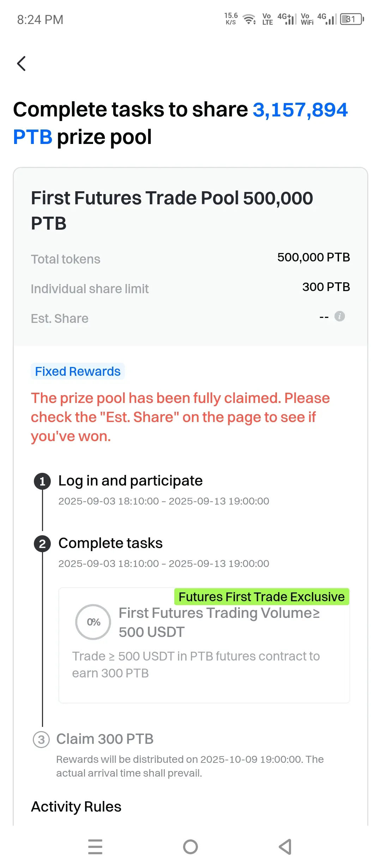Tap the First Futures Trade Pool title
Image resolution: width=381 pixels, height=868 pixels.
172,210
